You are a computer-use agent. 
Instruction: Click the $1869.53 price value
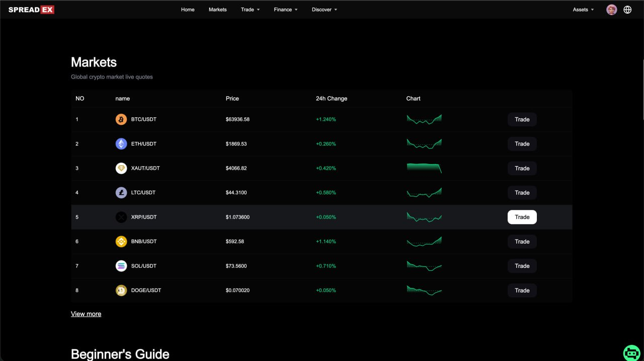(x=236, y=144)
